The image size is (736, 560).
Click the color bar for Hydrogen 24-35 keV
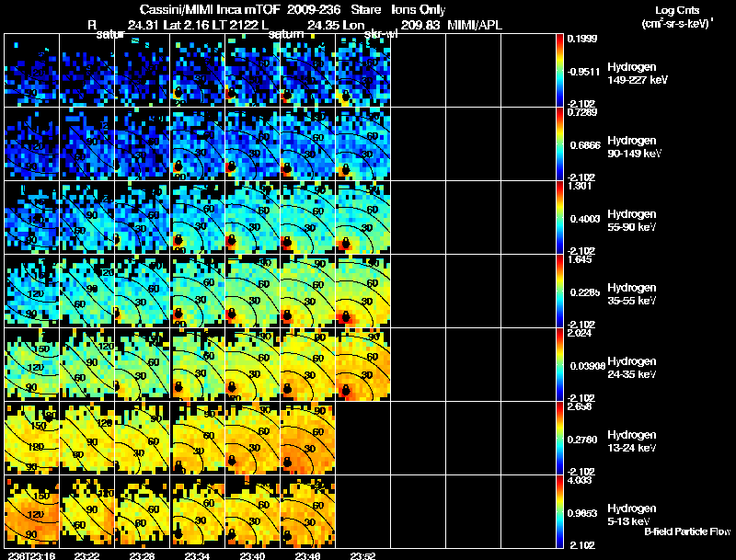[559, 365]
